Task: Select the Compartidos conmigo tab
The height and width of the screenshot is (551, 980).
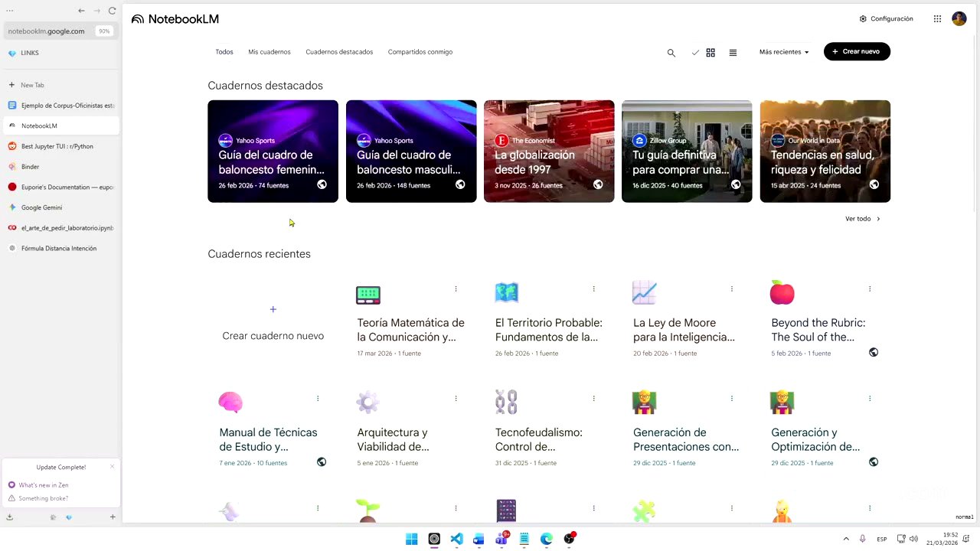Action: click(420, 52)
